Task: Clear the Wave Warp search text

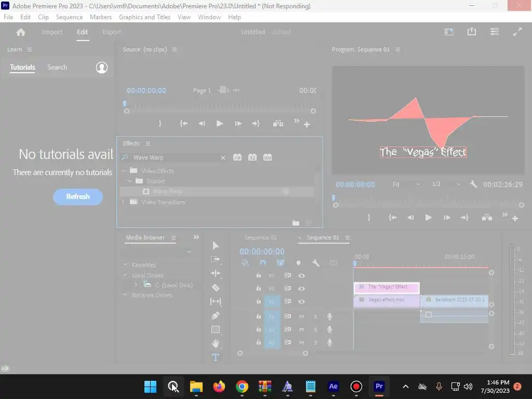Action: coord(223,158)
